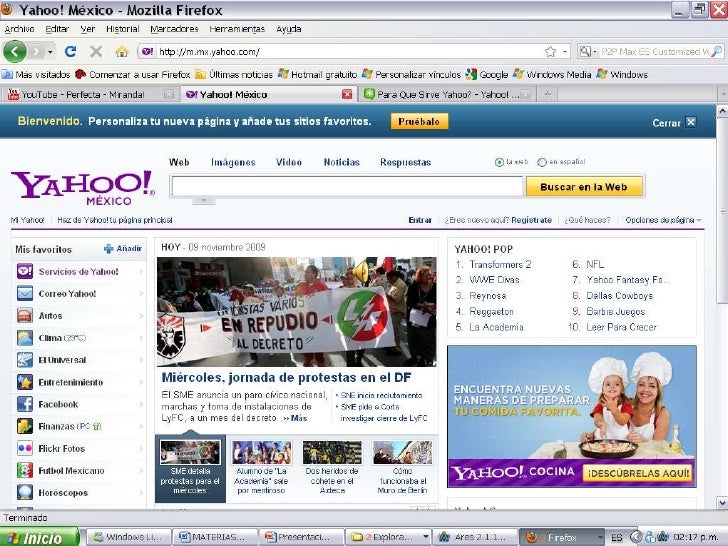Reload page with the blue refresh icon
Viewport: 728px width, 546px height.
[70, 51]
